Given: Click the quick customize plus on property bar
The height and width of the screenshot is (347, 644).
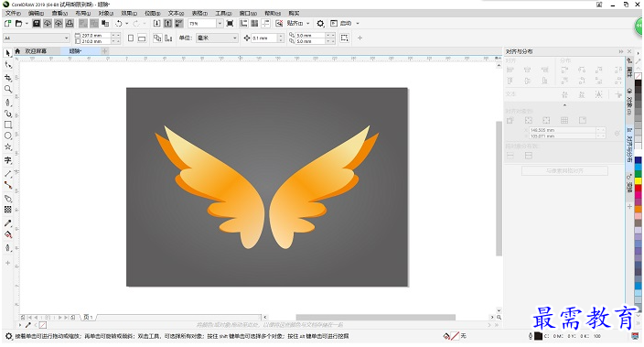Looking at the screenshot, I should click(x=360, y=38).
